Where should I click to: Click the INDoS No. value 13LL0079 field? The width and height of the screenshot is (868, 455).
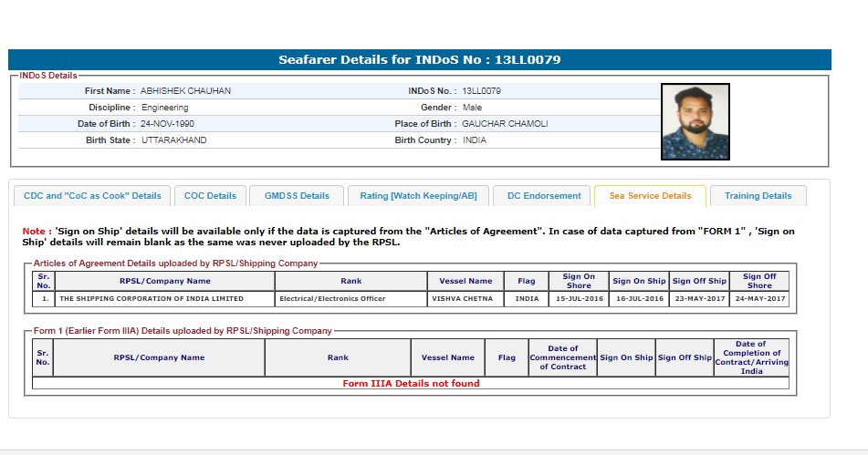pos(481,91)
